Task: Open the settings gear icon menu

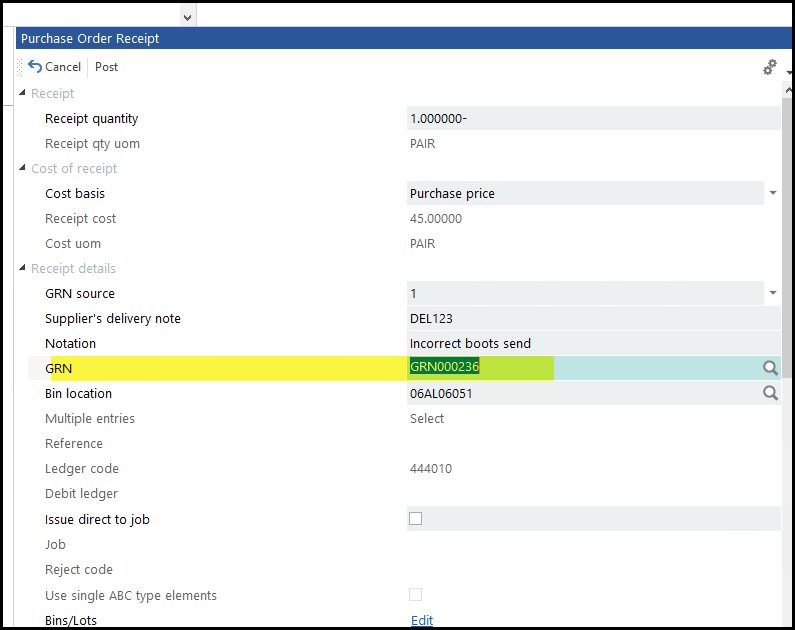Action: click(769, 67)
